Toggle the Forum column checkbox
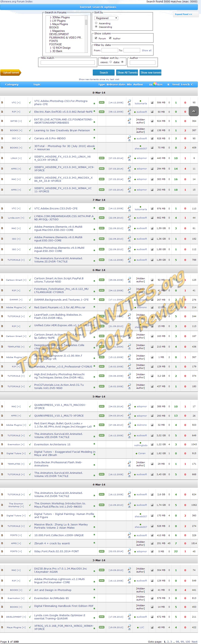The height and width of the screenshot is (644, 201). (x=96, y=38)
